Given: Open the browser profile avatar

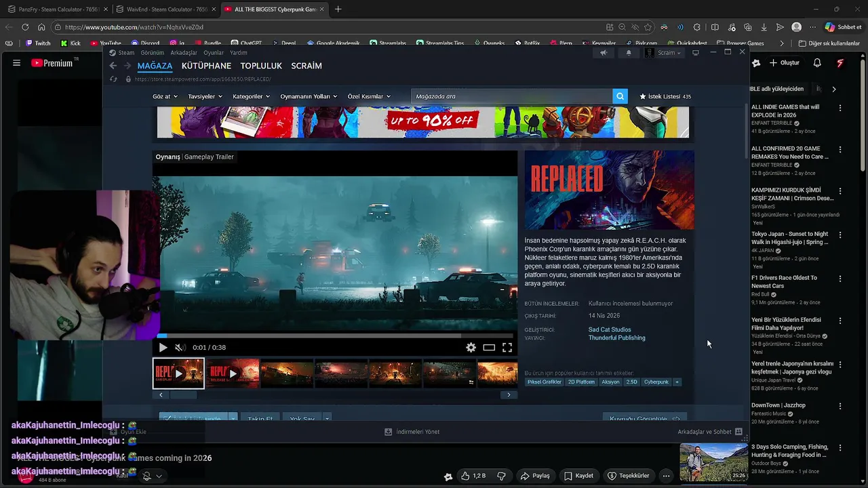Looking at the screenshot, I should point(797,27).
